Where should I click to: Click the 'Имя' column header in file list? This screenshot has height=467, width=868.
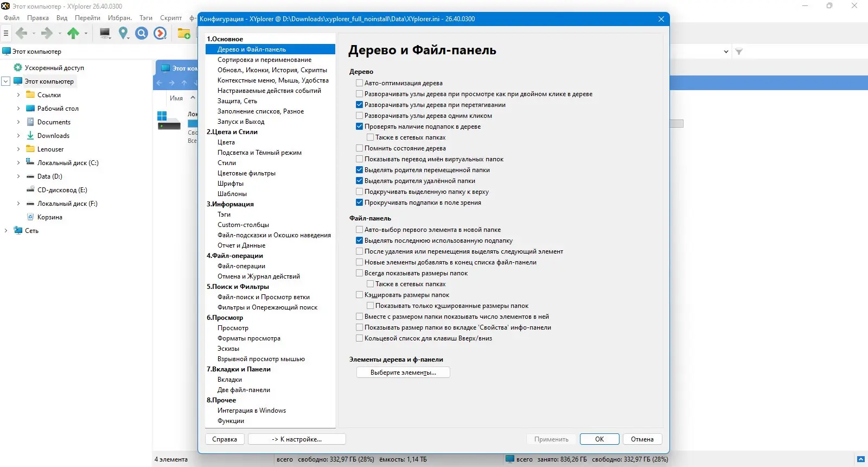pyautogui.click(x=176, y=98)
